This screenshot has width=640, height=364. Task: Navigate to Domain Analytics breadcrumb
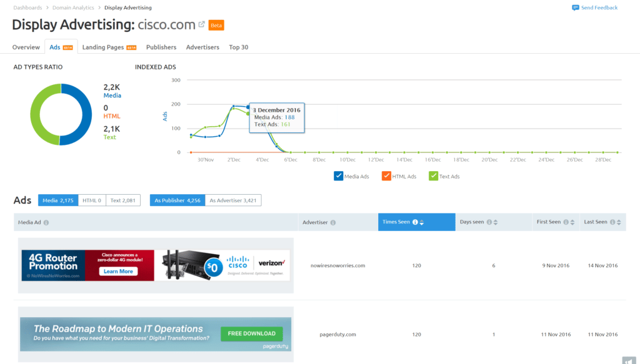(73, 7)
